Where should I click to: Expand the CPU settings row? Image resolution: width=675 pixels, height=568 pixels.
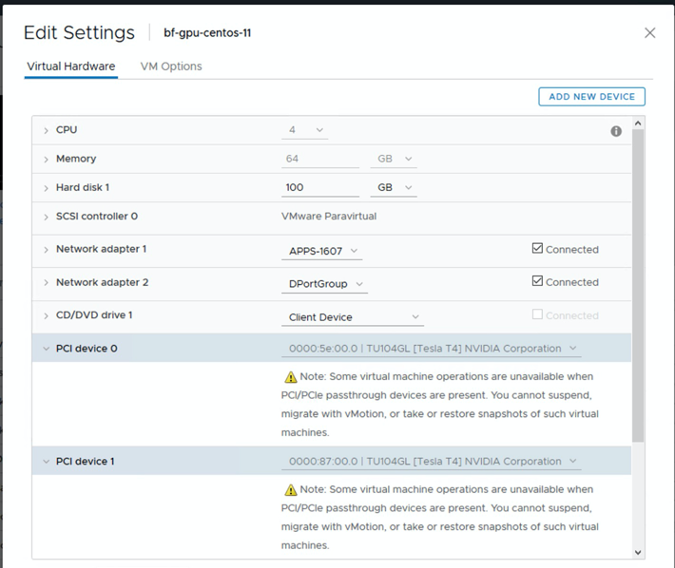coord(46,130)
